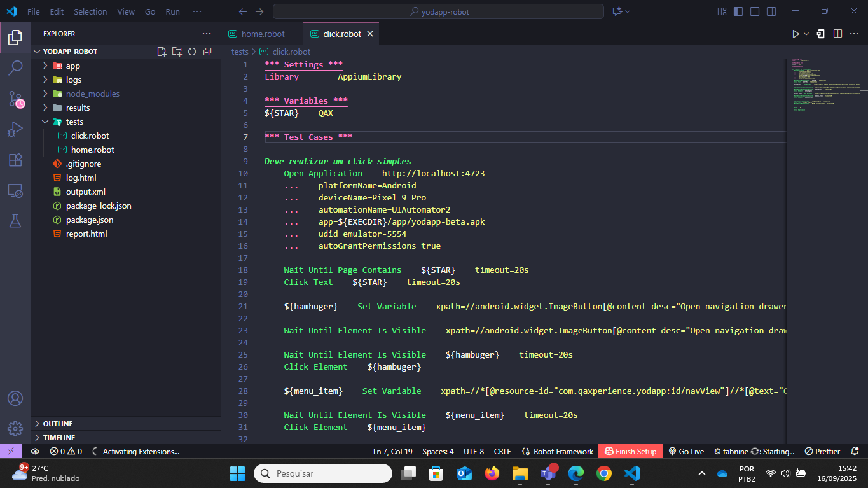
Task: Open Source Control view in activity bar
Action: coord(15,99)
